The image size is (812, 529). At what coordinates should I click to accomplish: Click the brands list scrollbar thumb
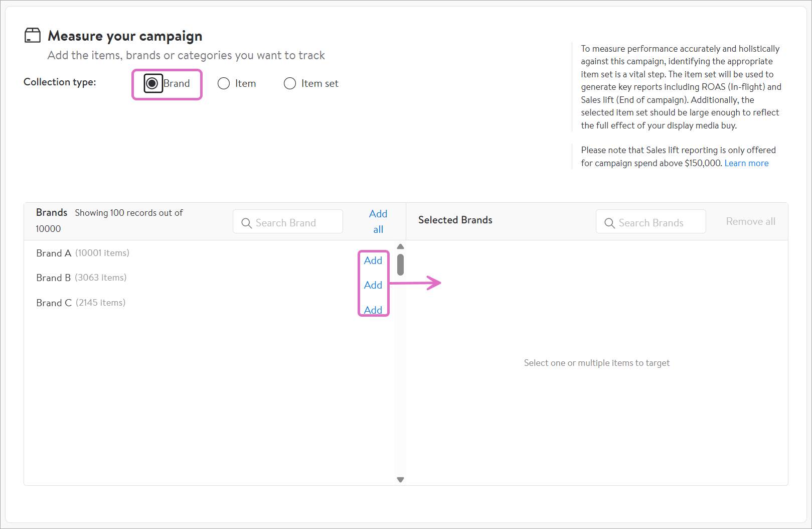pos(400,264)
